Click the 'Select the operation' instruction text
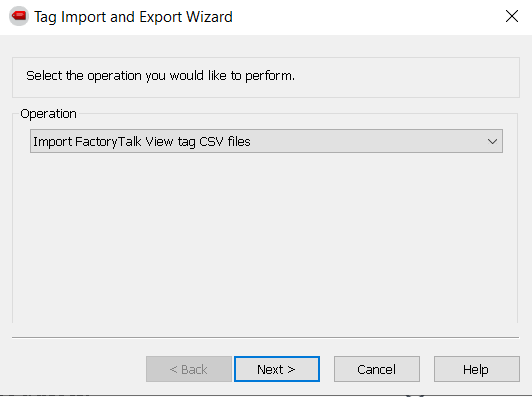Image resolution: width=532 pixels, height=397 pixels. [x=160, y=76]
